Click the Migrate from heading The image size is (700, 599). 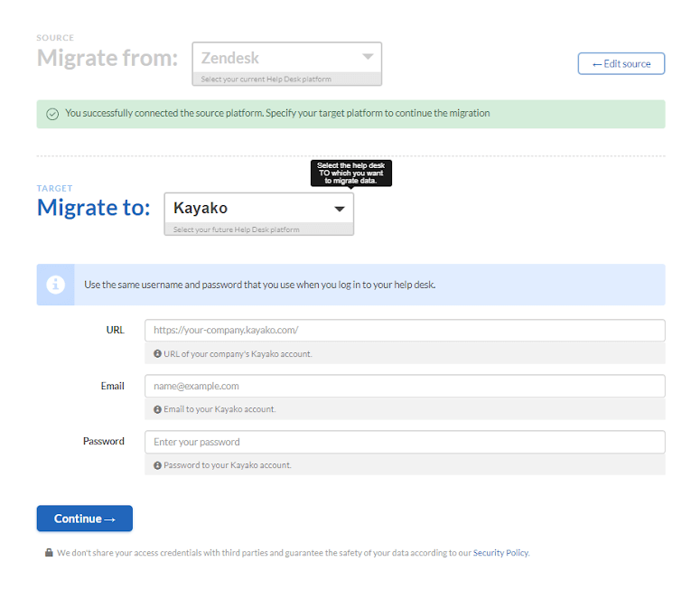pyautogui.click(x=107, y=59)
